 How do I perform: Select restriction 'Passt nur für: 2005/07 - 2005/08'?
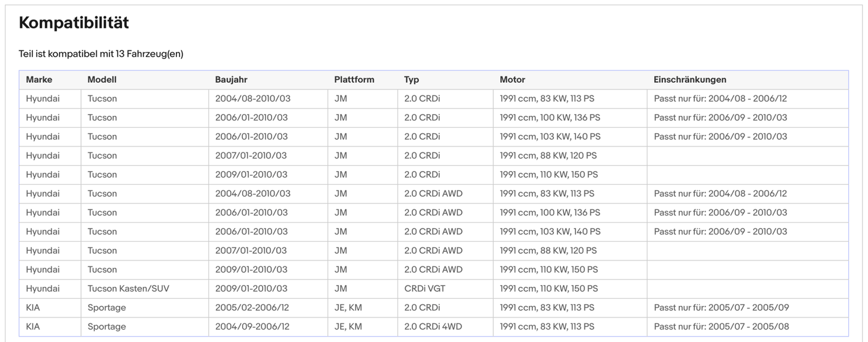tap(721, 327)
